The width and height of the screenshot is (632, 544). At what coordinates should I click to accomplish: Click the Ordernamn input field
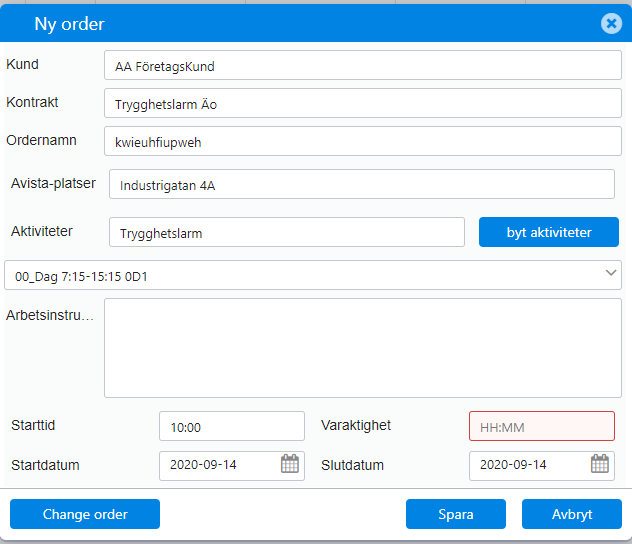click(x=363, y=141)
